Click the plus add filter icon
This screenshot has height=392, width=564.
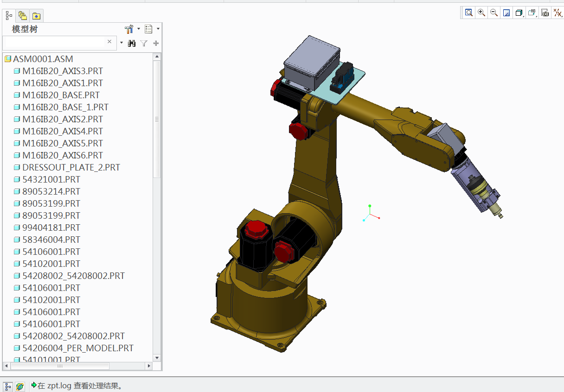[156, 43]
